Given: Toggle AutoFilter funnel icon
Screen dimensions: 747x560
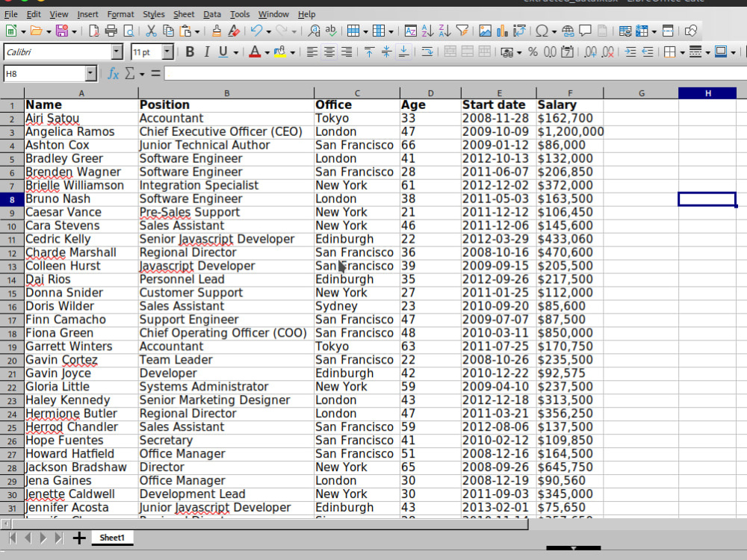Looking at the screenshot, I should (x=462, y=31).
